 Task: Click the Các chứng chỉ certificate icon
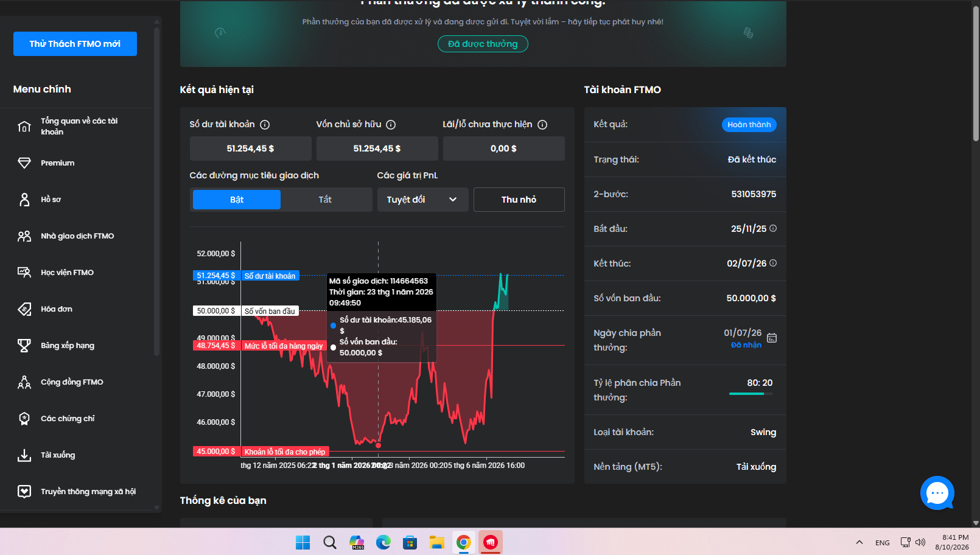(x=24, y=419)
